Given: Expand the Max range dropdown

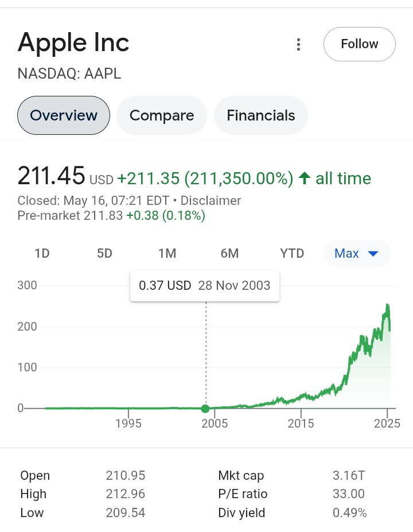Looking at the screenshot, I should [346, 253].
